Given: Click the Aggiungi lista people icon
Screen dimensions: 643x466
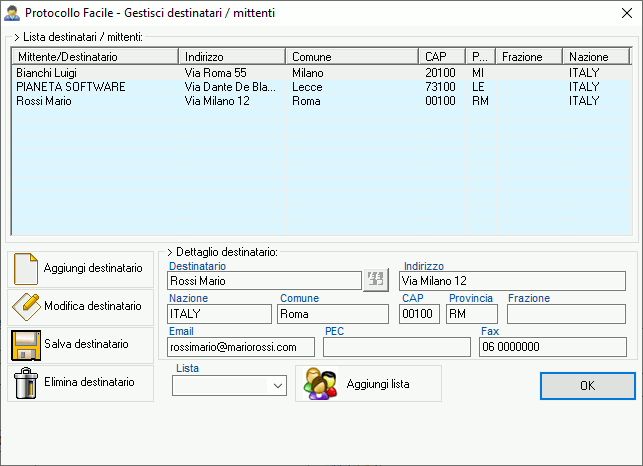Looking at the screenshot, I should [321, 384].
